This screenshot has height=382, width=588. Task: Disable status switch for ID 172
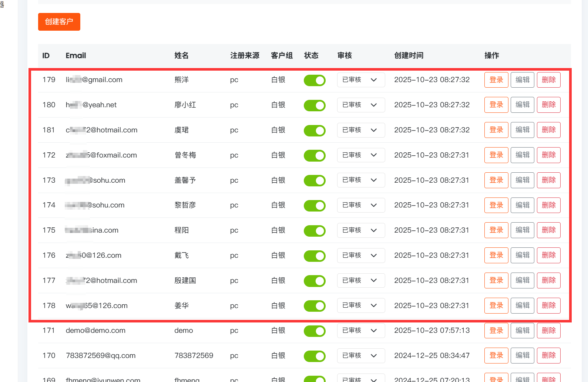click(315, 156)
